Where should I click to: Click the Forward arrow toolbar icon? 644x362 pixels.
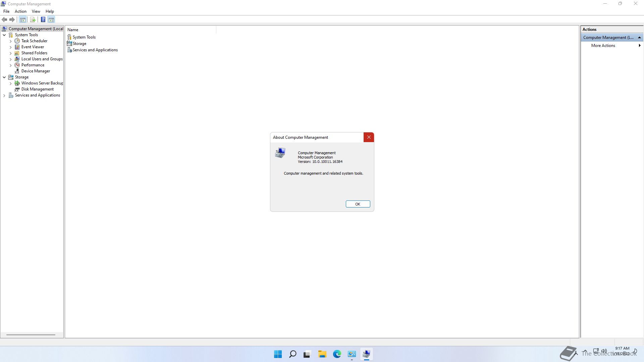(x=12, y=19)
